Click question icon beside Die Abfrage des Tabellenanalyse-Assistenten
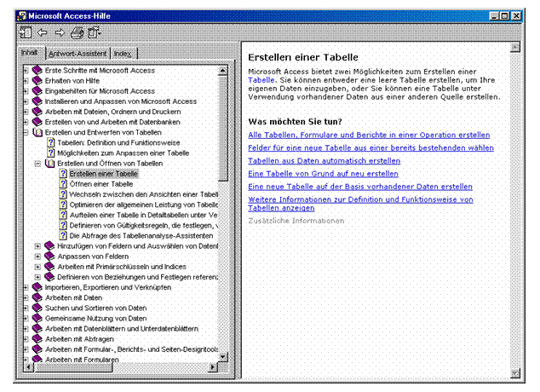 [63, 235]
